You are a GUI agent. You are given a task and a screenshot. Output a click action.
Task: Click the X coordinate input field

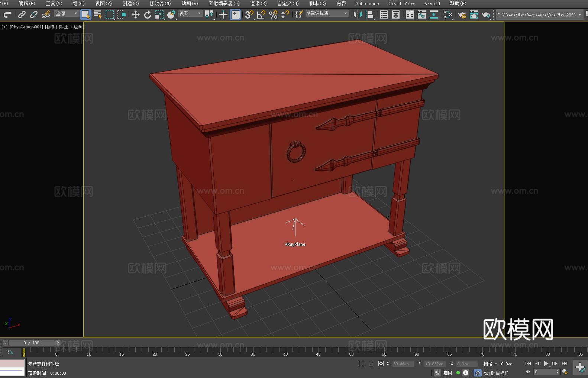point(403,364)
